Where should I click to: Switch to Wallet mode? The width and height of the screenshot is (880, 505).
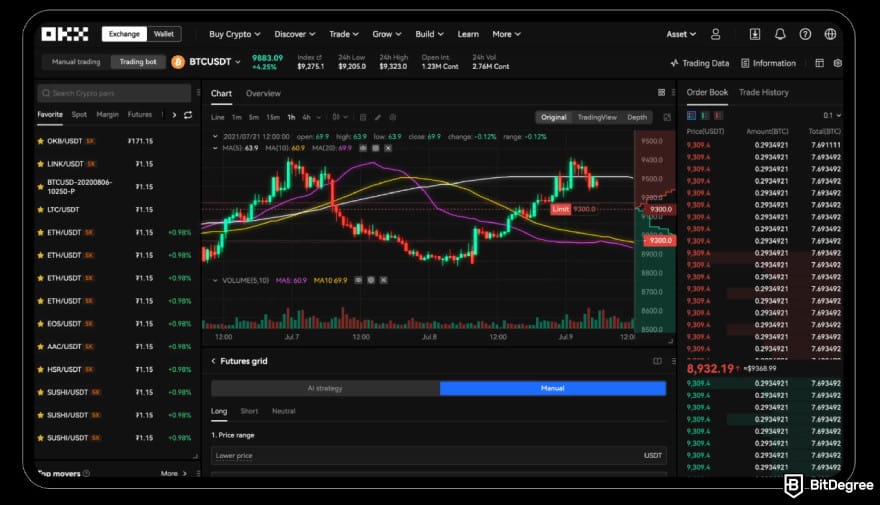coord(164,34)
